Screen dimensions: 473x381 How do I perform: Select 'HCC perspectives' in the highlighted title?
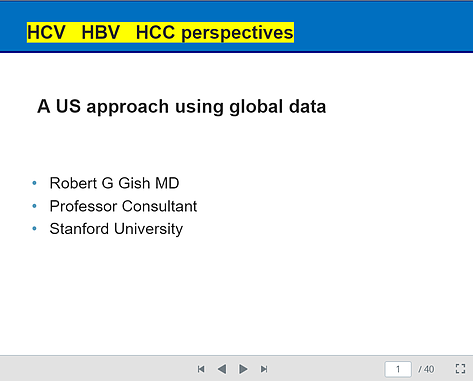[x=215, y=33]
